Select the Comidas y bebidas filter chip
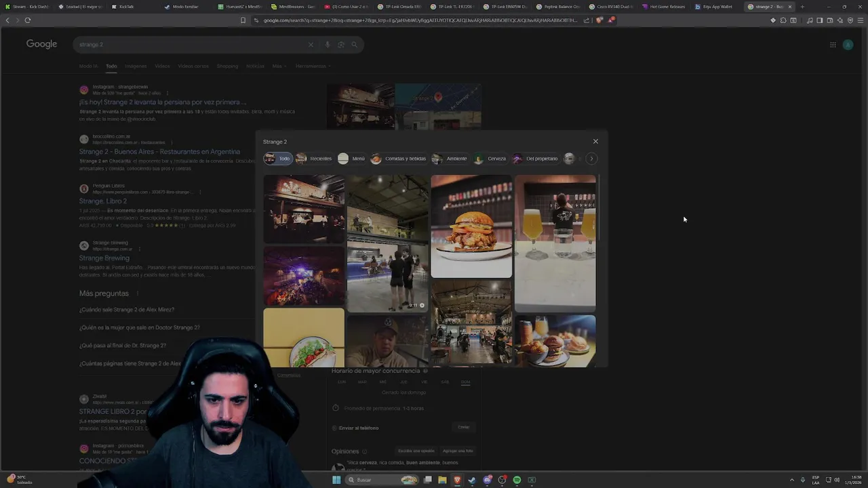The width and height of the screenshot is (868, 488). [x=399, y=159]
